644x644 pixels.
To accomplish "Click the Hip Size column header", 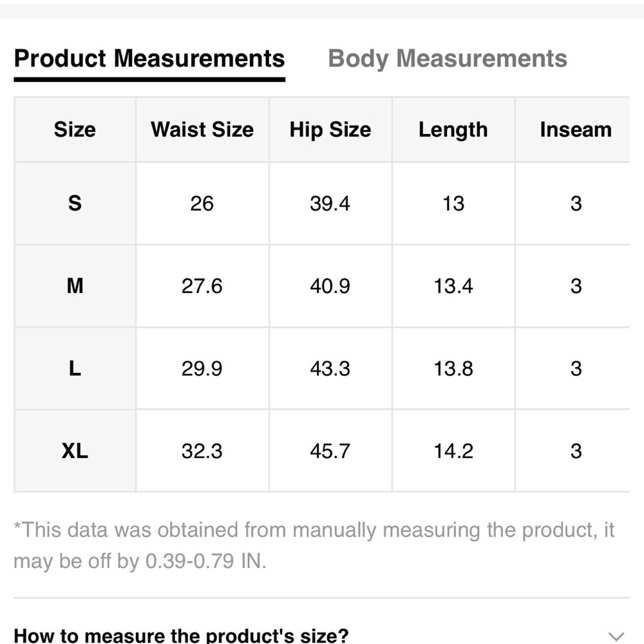I will (330, 130).
